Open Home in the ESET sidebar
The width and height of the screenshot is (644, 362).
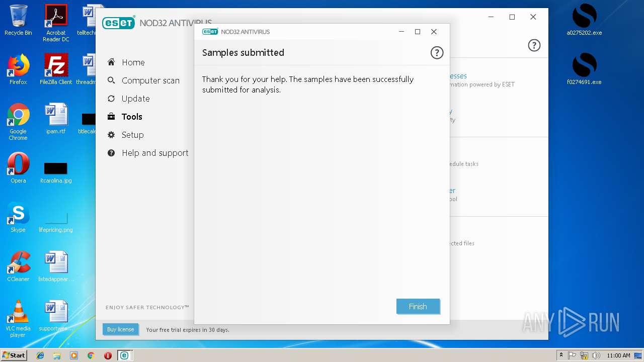pyautogui.click(x=133, y=62)
